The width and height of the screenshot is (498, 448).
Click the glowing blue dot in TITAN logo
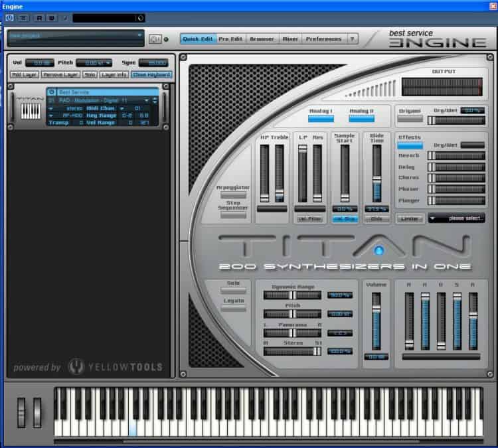click(x=378, y=250)
